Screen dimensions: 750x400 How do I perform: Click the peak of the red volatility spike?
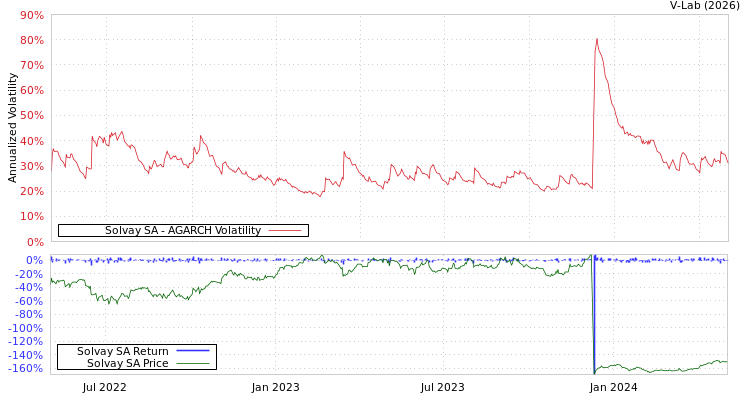[597, 39]
